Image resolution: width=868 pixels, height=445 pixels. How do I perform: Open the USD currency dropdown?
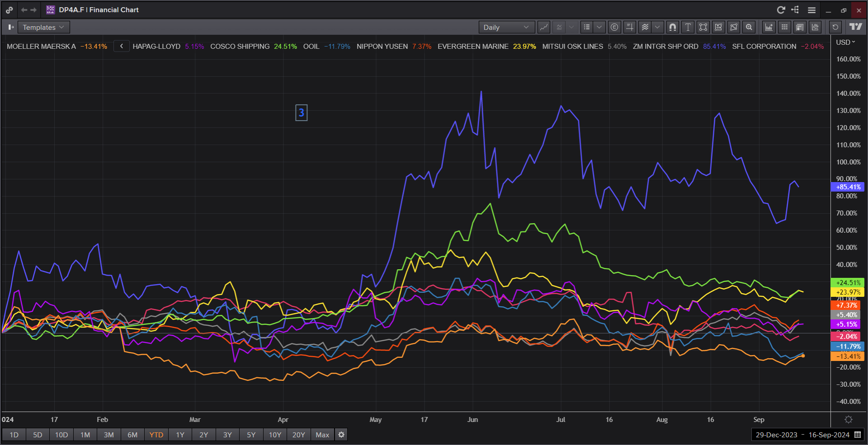click(845, 42)
